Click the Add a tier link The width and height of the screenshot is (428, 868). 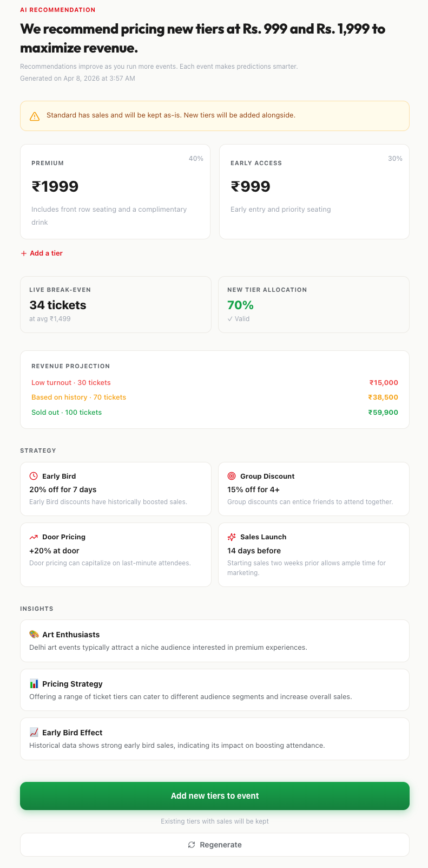point(42,253)
